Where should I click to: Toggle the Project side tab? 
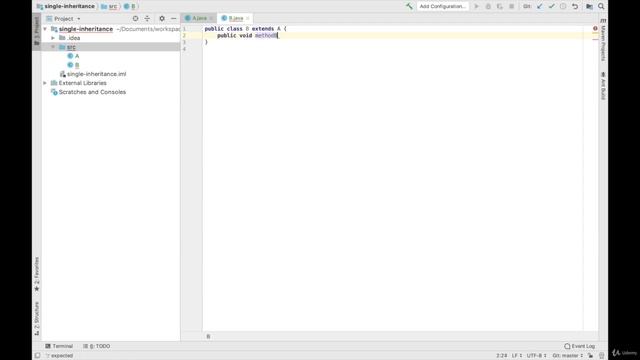pyautogui.click(x=37, y=31)
